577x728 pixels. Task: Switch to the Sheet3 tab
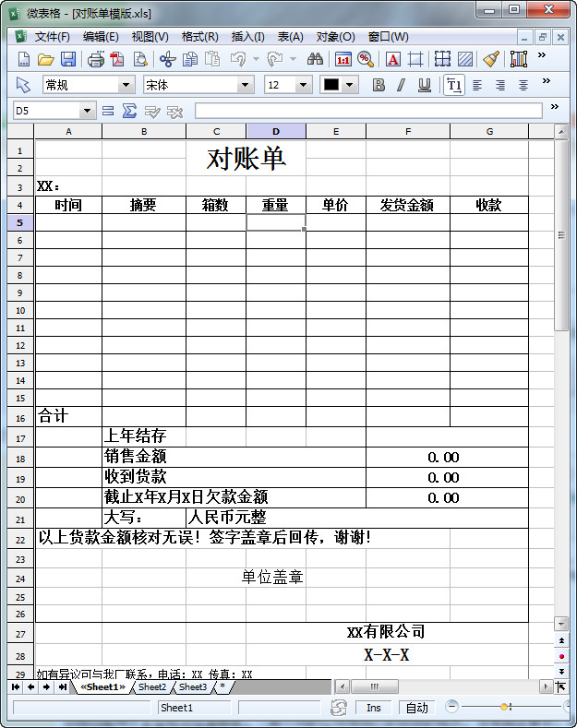[x=193, y=686]
